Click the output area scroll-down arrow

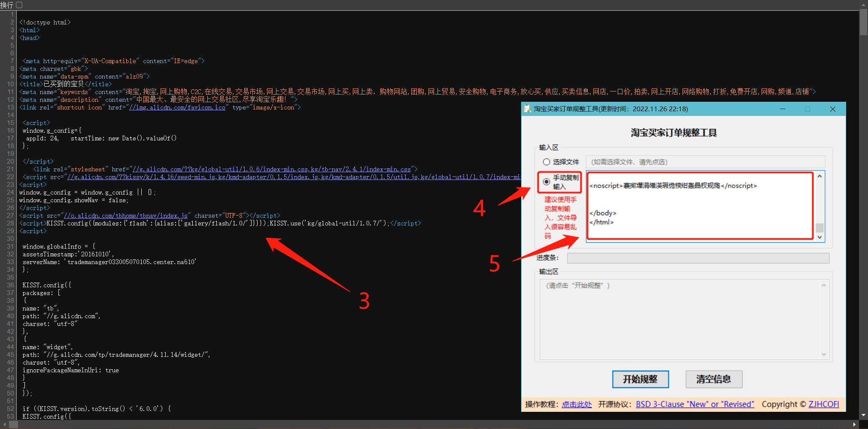(x=824, y=354)
